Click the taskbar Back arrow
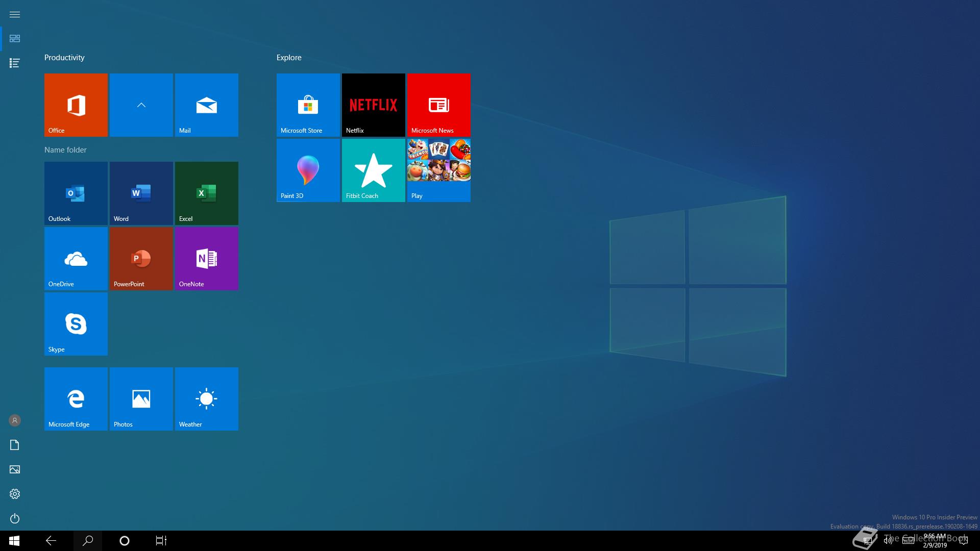This screenshot has width=980, height=551. tap(51, 541)
